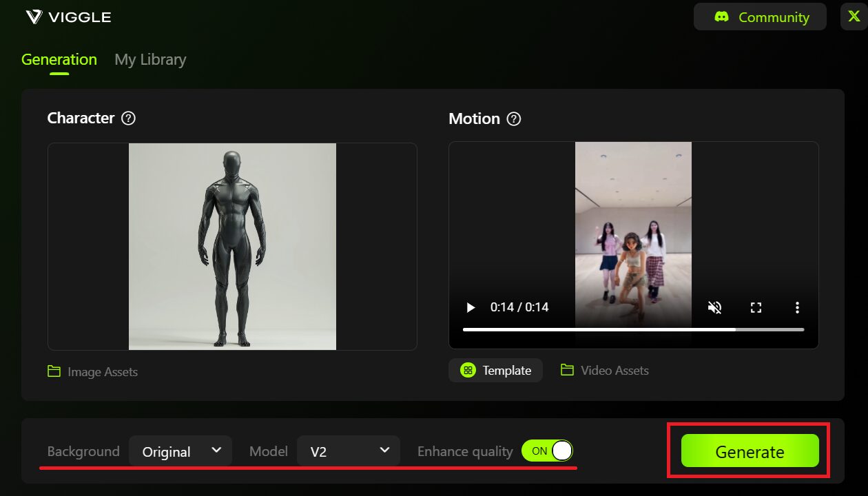
Task: Turn off Enhance quality toggle
Action: pos(547,451)
